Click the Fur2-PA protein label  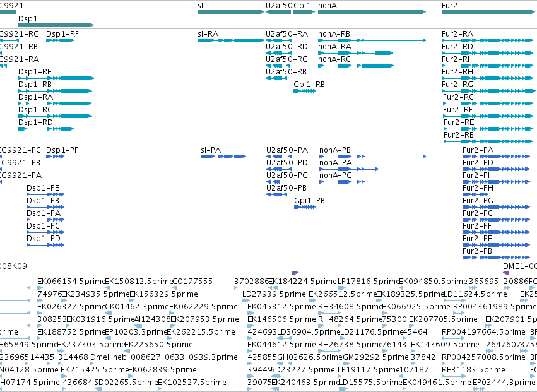tap(478, 150)
